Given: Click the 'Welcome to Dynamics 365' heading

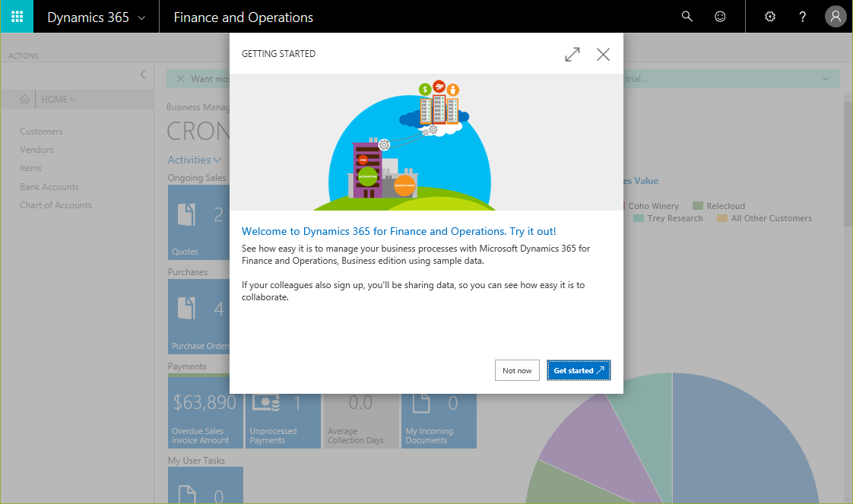Looking at the screenshot, I should click(399, 231).
